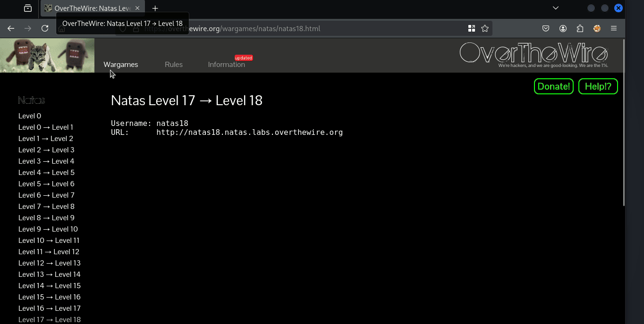Click the Username: natas18 text
Screen dimensions: 644x324
(150, 124)
